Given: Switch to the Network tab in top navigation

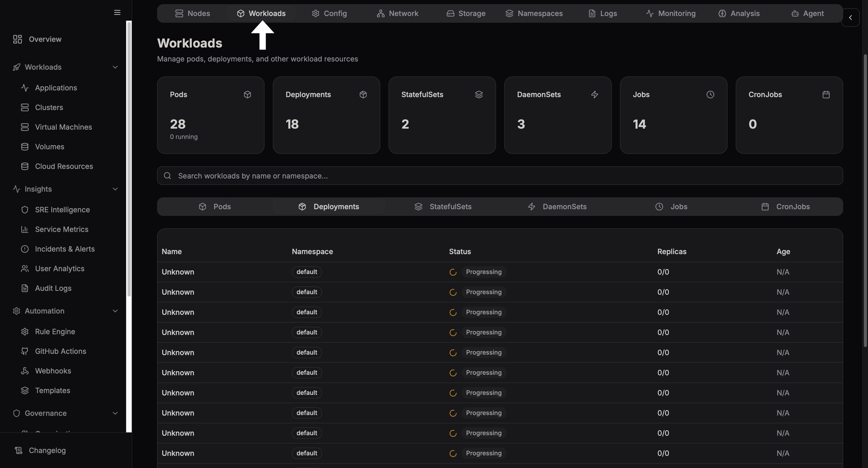Looking at the screenshot, I should (x=398, y=13).
